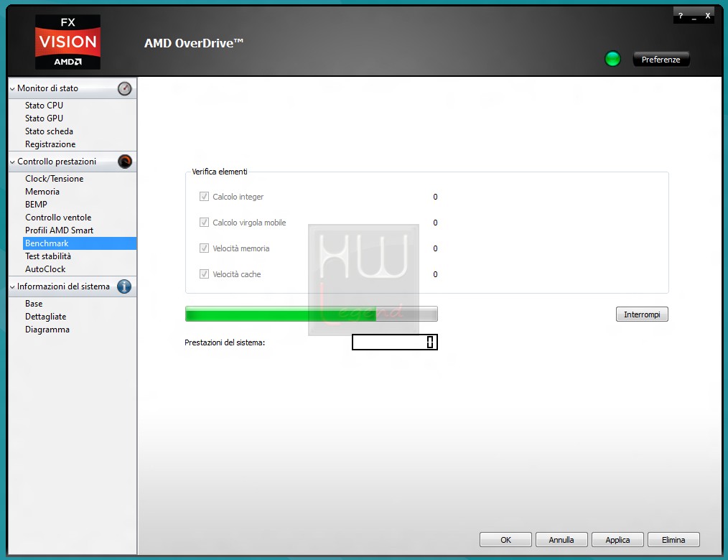Open Dettagliate system information

tap(45, 317)
